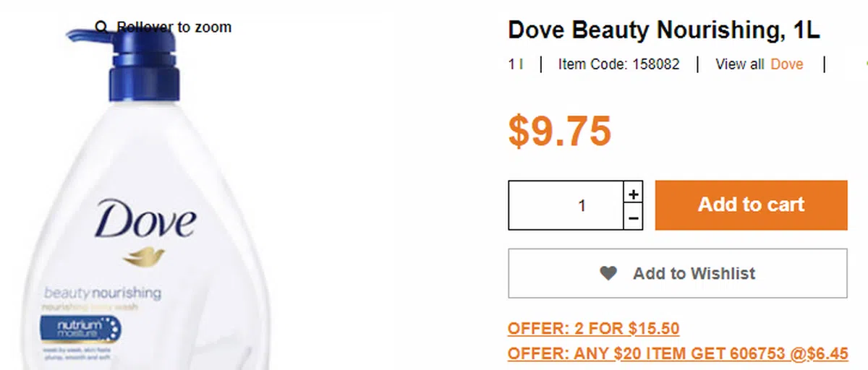Viewport: 868px width, 370px height.
Task: Click the magnifier icon beside Rollover to zoom
Action: click(x=101, y=27)
